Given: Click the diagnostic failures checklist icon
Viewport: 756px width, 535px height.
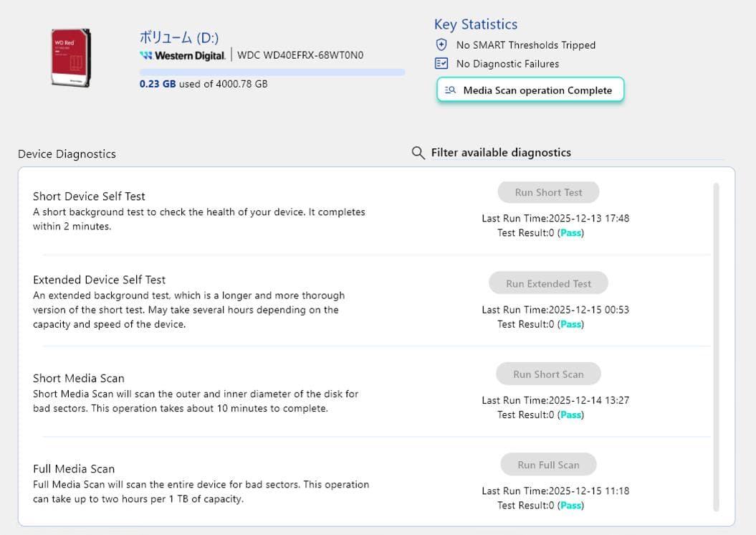Looking at the screenshot, I should pyautogui.click(x=441, y=63).
